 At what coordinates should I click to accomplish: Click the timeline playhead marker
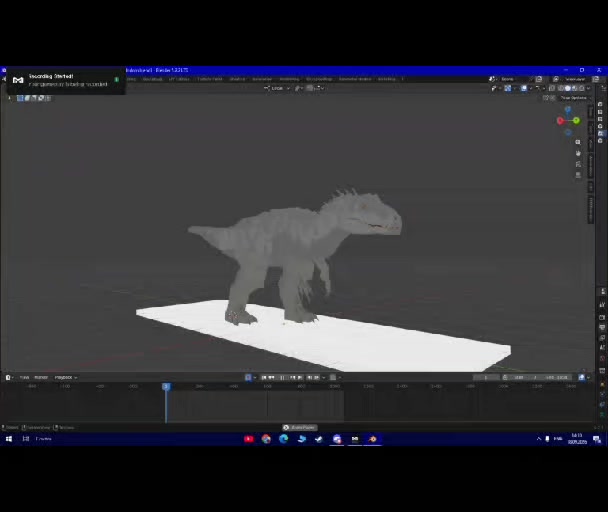tap(166, 386)
